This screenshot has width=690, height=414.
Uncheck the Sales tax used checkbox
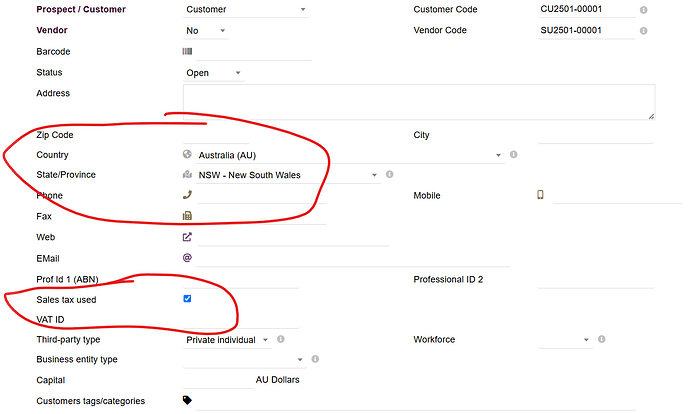[x=187, y=299]
